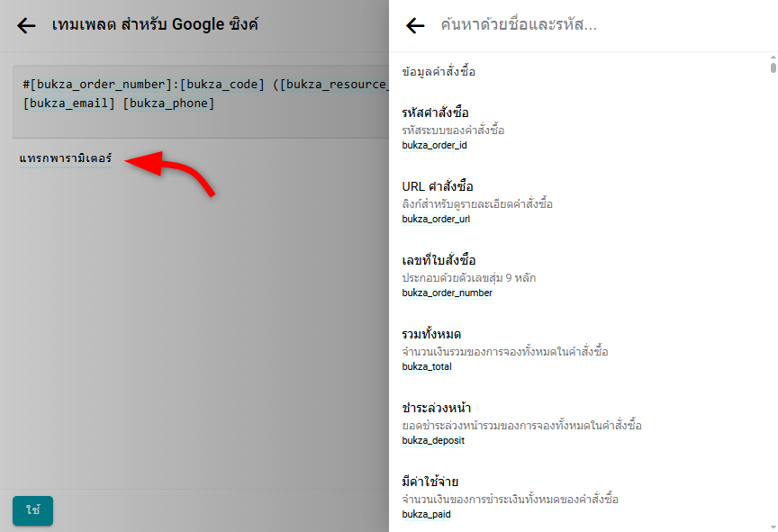
Task: Place cursor on [bukza_email] in template
Action: pyautogui.click(x=71, y=104)
